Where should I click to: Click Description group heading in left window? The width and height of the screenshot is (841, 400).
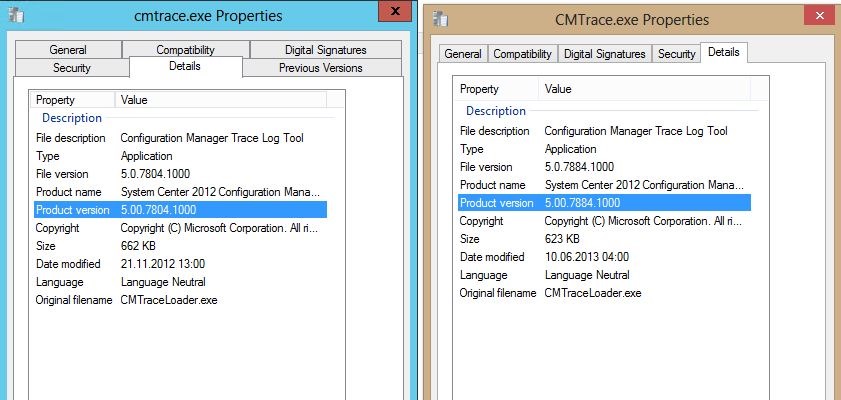[72, 118]
